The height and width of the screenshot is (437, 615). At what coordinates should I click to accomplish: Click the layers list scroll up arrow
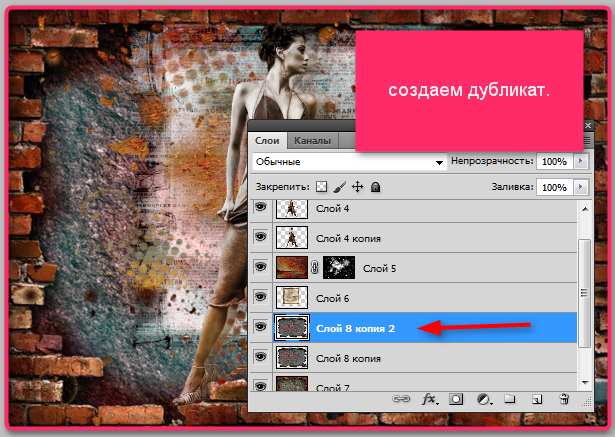[585, 209]
